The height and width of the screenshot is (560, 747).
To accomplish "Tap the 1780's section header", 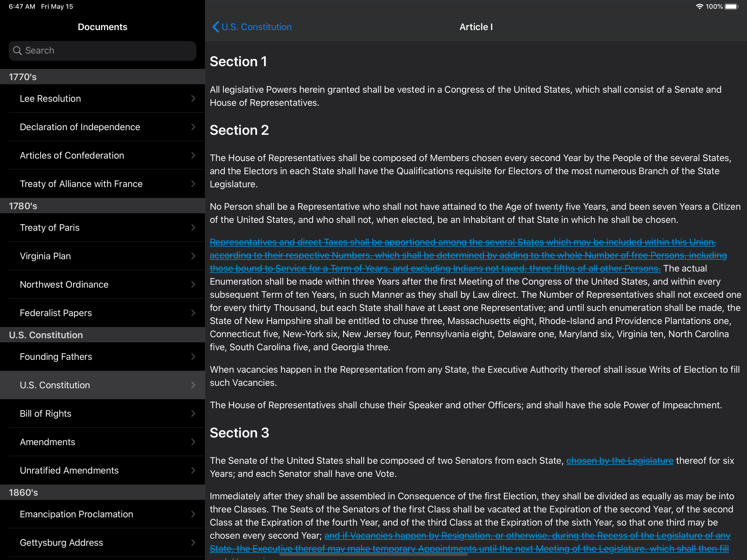I will (x=102, y=206).
